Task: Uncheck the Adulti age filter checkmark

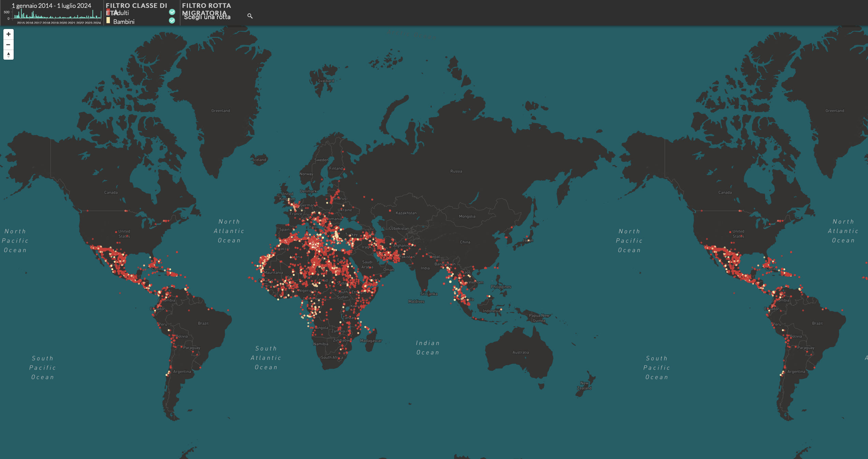Action: 172,12
